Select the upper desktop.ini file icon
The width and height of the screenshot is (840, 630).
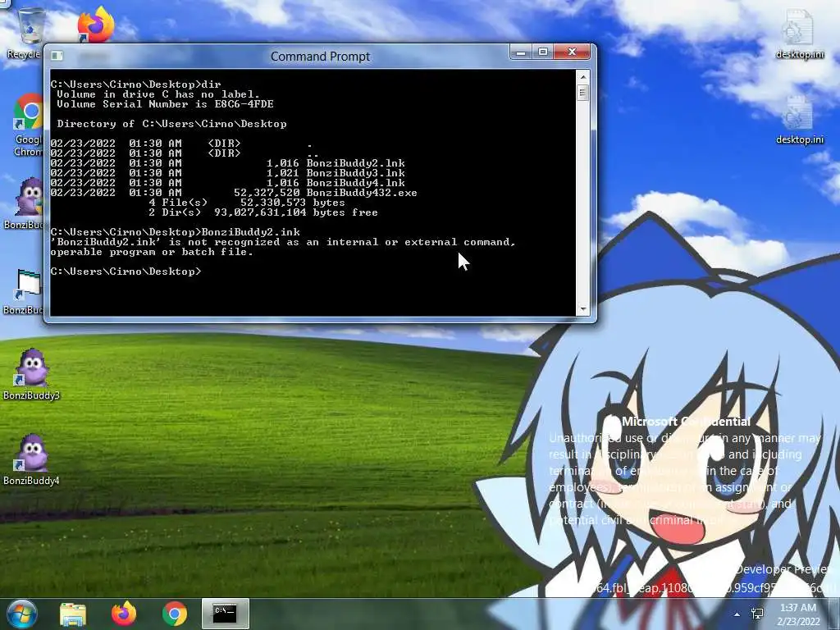799,33
